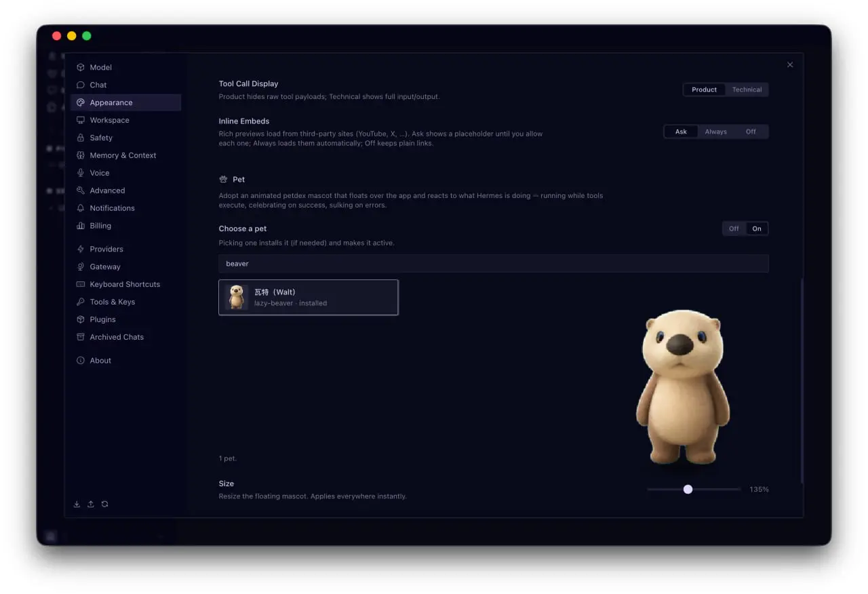The image size is (868, 594).
Task: Set Inline Embeds to Ask
Action: click(x=681, y=132)
